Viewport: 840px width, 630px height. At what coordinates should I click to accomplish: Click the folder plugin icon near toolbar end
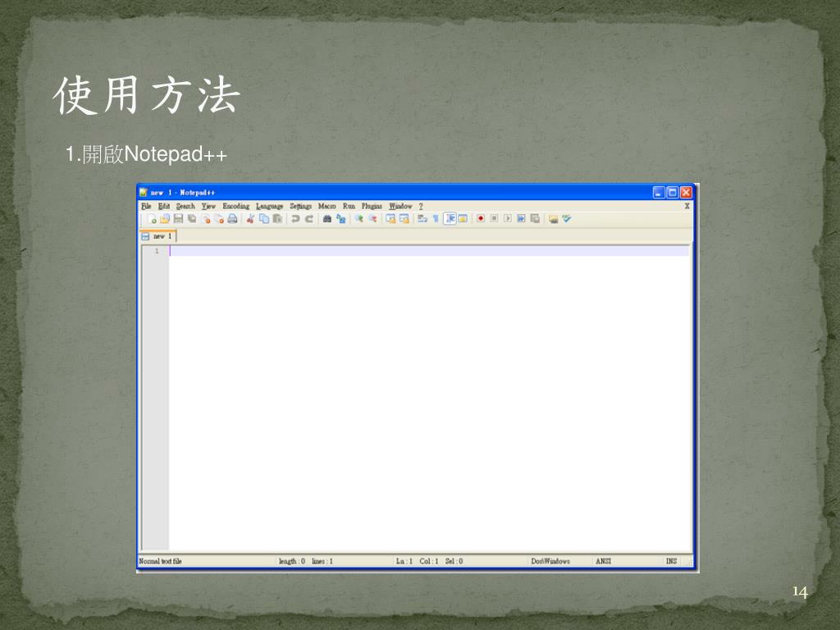(x=554, y=218)
